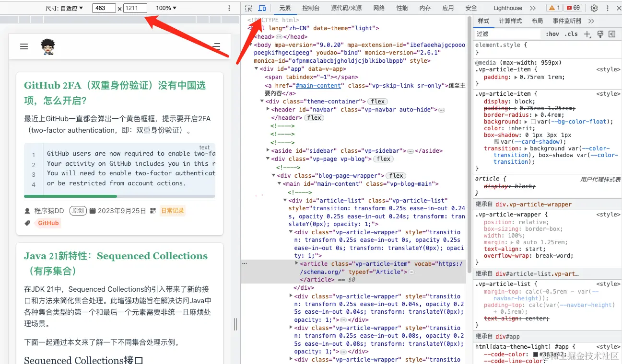Switch to the 计算样式 tab

[510, 21]
